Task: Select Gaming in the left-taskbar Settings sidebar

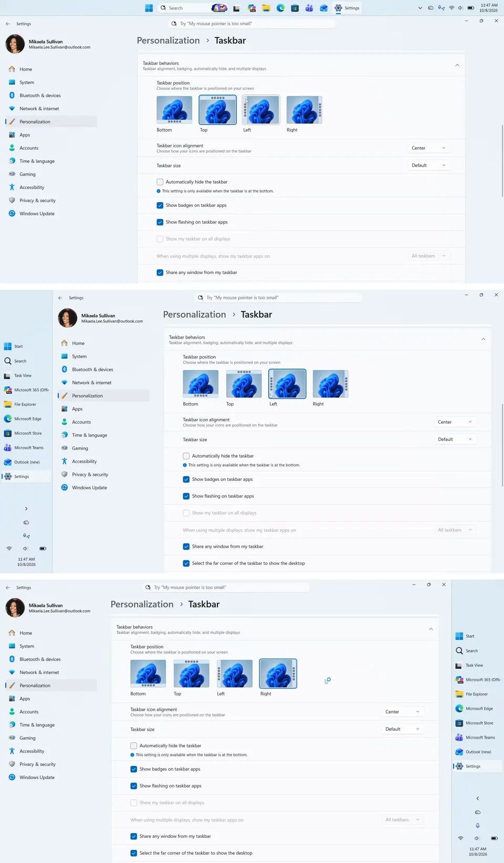Action: 103,448
